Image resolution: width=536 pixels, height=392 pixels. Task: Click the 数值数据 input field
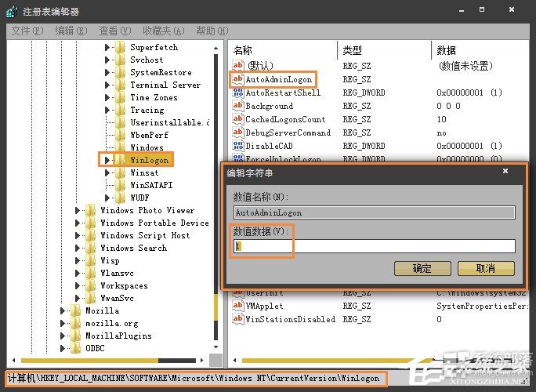click(x=375, y=246)
